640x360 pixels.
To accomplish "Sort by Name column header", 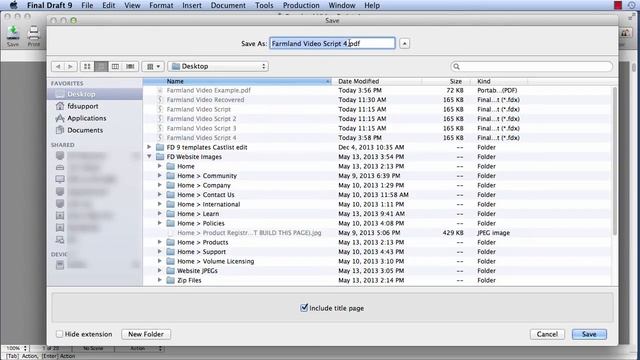I will [237, 81].
